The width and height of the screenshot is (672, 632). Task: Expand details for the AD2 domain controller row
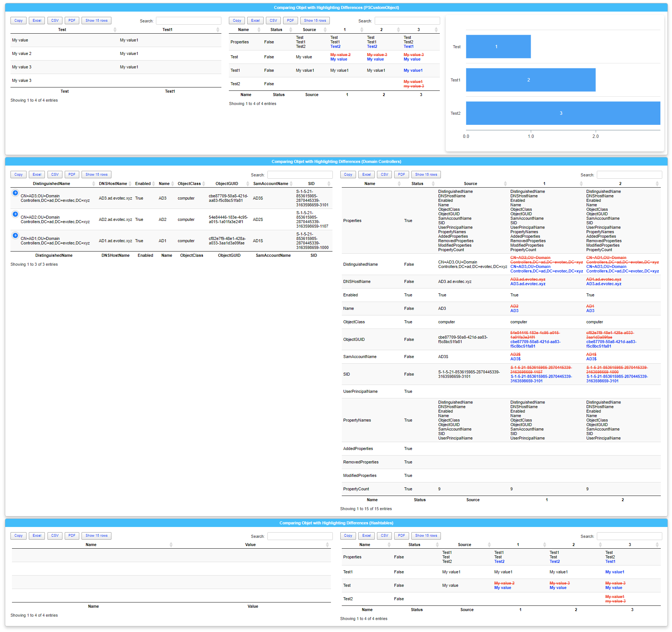pos(15,215)
